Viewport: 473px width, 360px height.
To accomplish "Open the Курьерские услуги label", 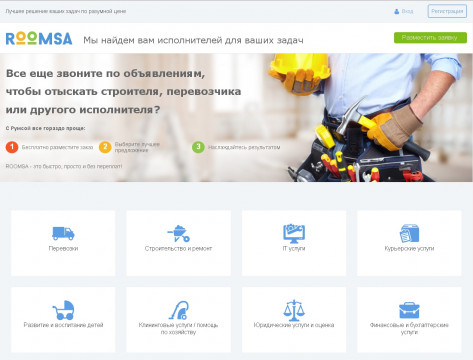I will 409,248.
